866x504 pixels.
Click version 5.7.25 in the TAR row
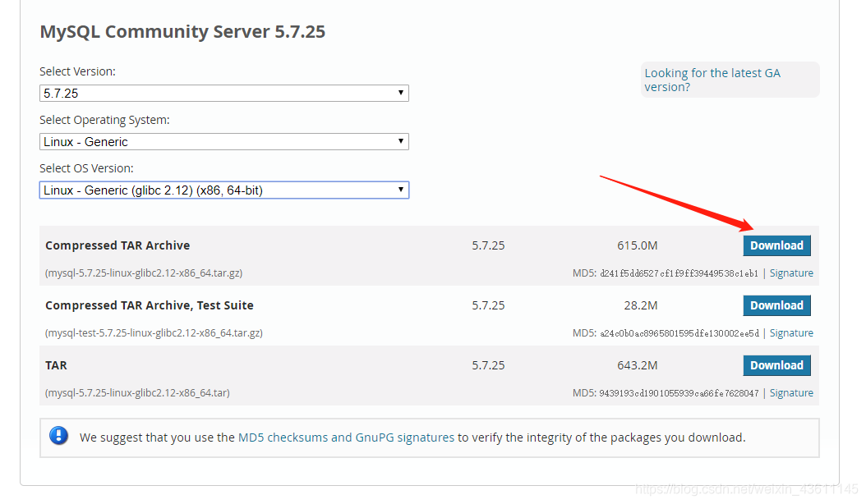click(x=488, y=365)
